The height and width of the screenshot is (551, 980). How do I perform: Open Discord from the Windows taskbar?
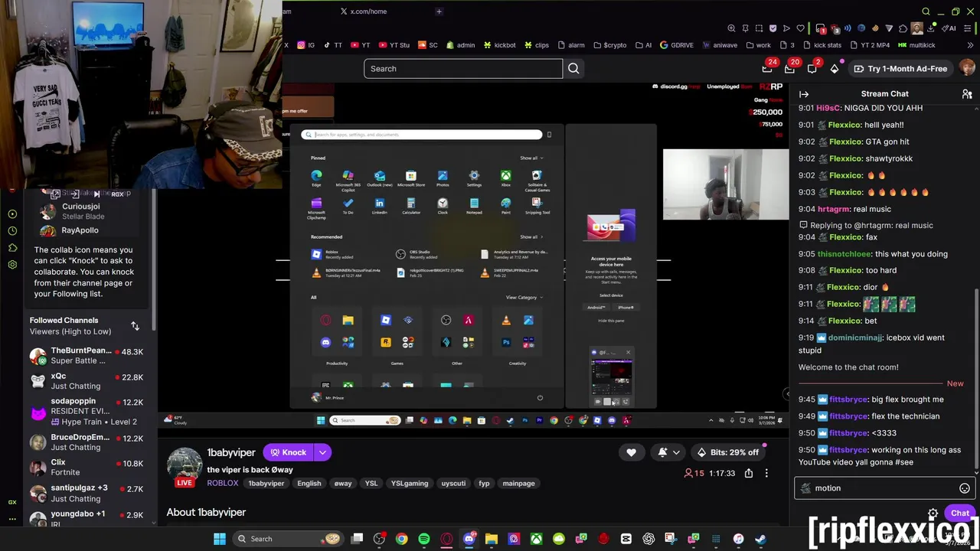tap(469, 539)
